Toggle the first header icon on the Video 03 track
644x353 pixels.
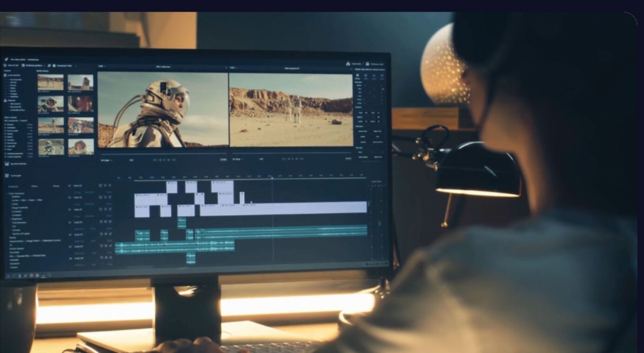click(x=100, y=185)
